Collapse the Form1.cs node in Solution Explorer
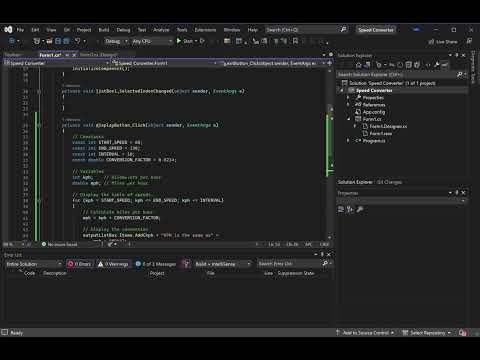 point(349,119)
